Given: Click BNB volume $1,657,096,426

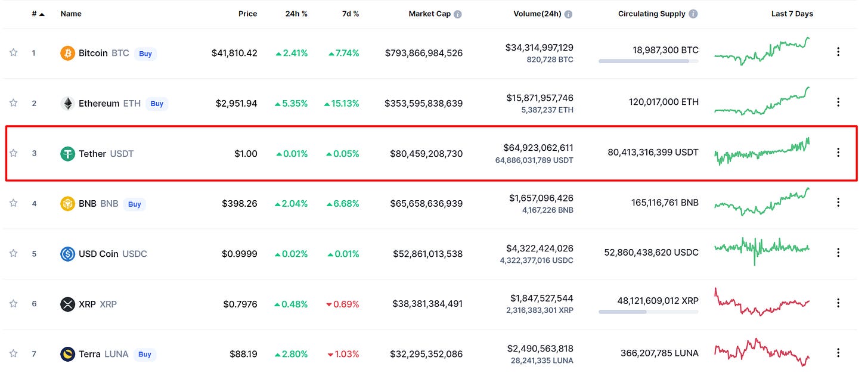Looking at the screenshot, I should coord(541,198).
